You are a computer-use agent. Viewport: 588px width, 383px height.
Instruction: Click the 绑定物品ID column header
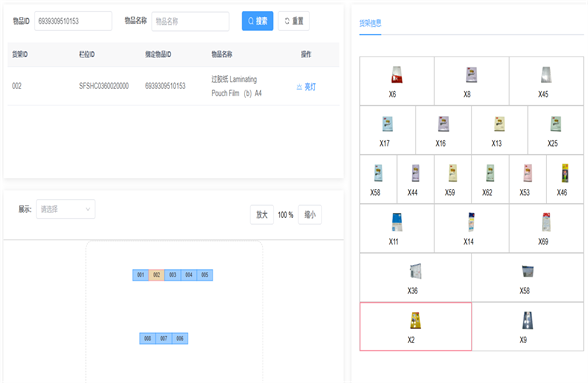pyautogui.click(x=158, y=54)
